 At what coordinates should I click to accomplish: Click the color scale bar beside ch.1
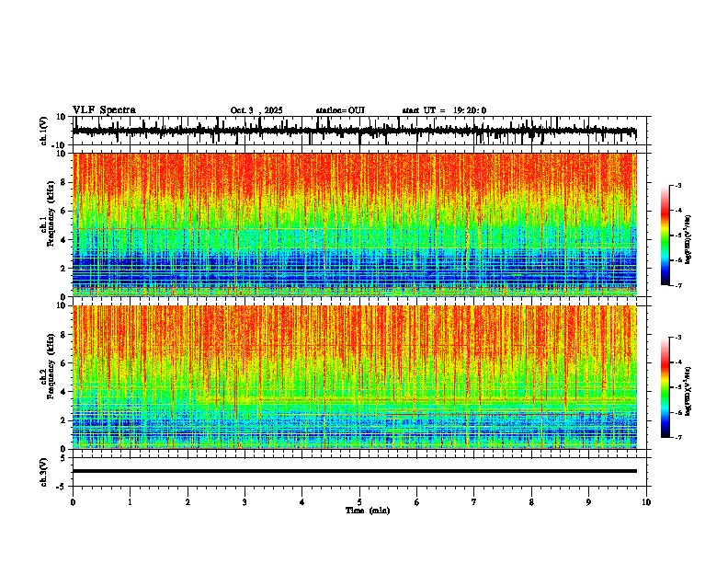tap(665, 236)
